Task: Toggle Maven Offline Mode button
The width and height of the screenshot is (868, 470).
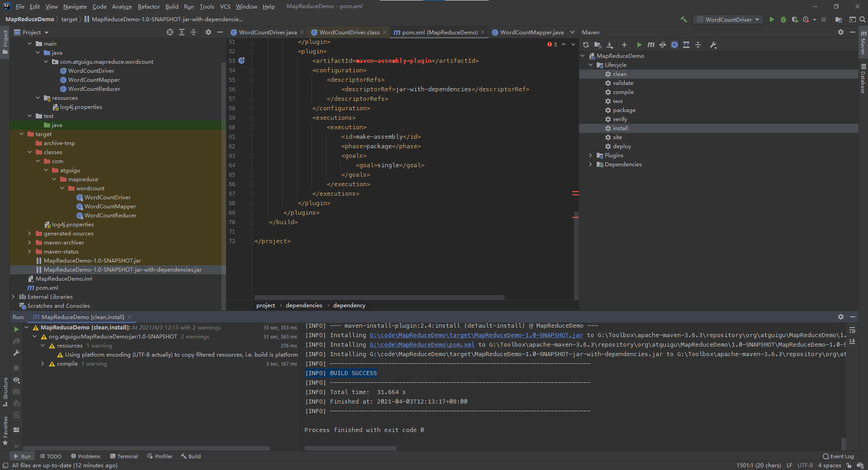Action: coord(663,45)
